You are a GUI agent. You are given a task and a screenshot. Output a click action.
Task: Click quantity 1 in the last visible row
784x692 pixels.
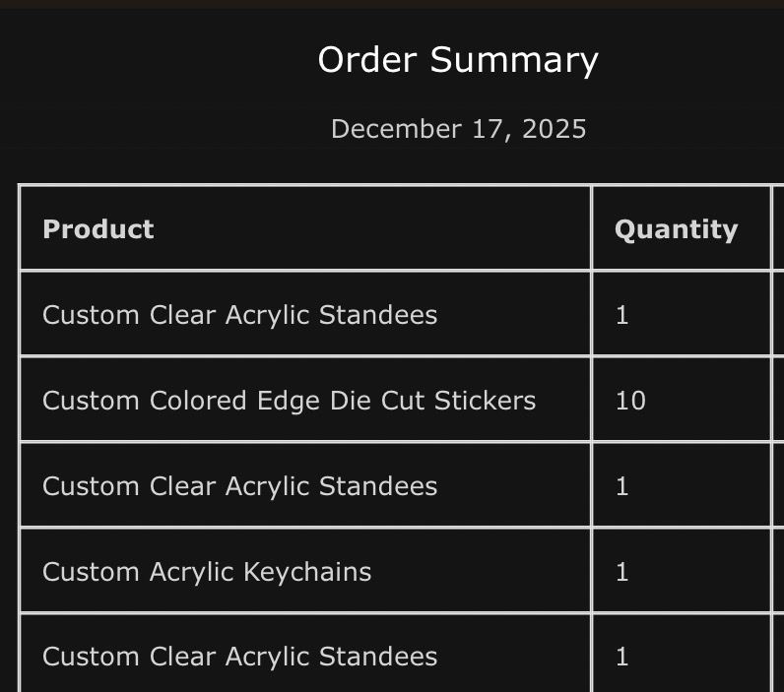[x=621, y=657]
